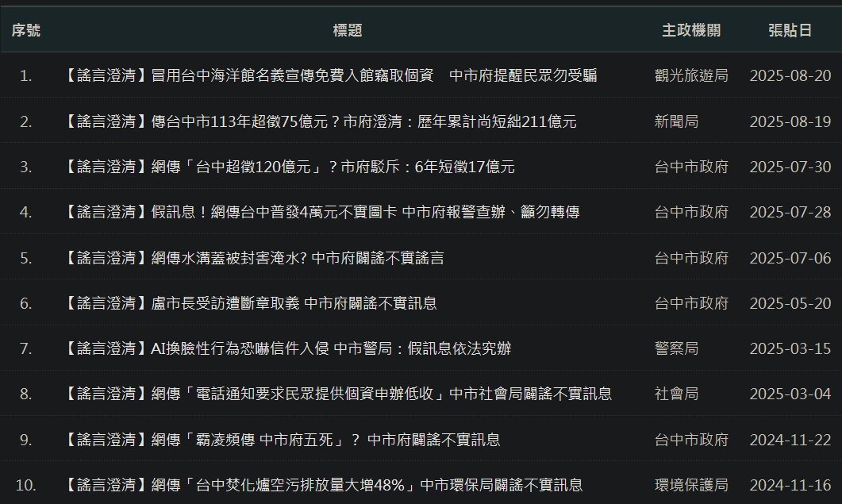Click the 序號 column header

25,31
